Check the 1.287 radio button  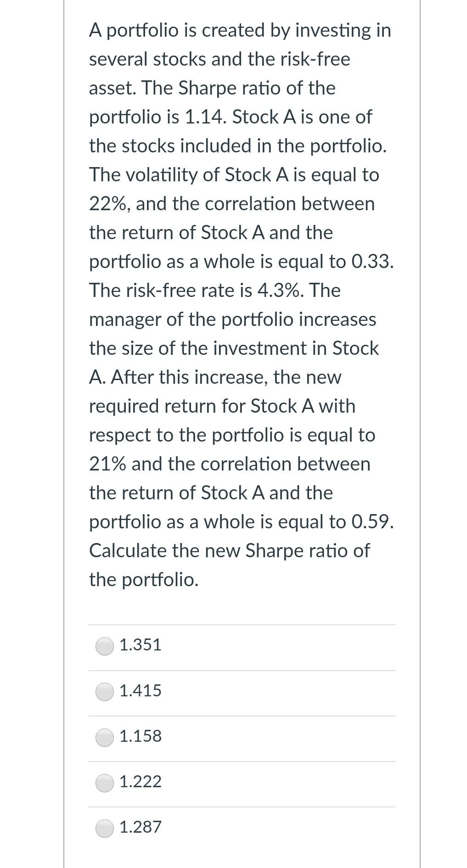(x=105, y=828)
